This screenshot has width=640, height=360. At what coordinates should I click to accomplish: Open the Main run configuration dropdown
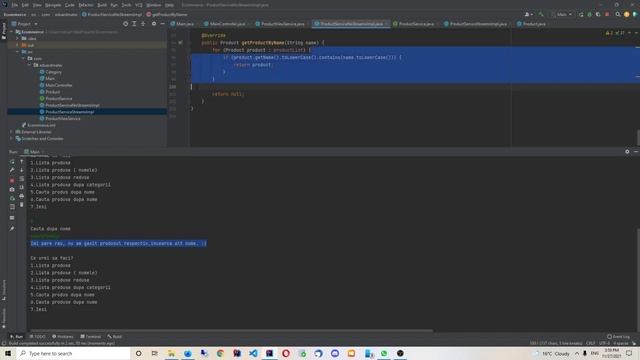562,14
